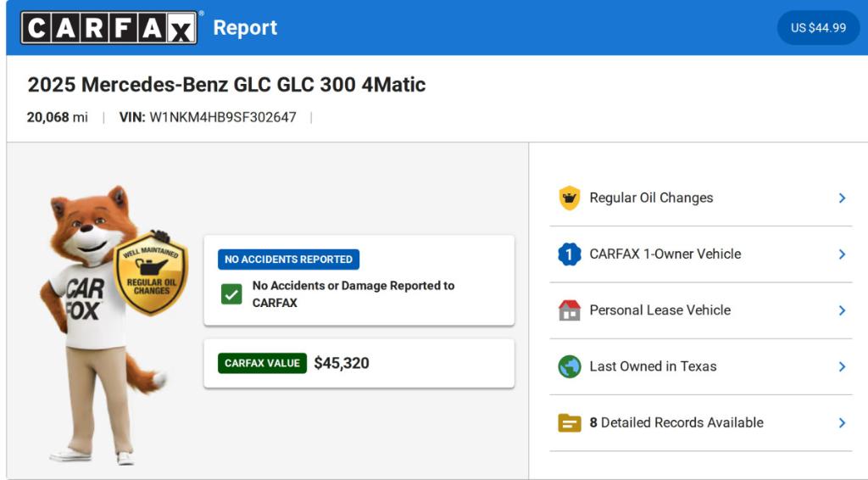The width and height of the screenshot is (868, 480).
Task: Click the oil can Regular Oil Changes icon
Action: click(569, 198)
